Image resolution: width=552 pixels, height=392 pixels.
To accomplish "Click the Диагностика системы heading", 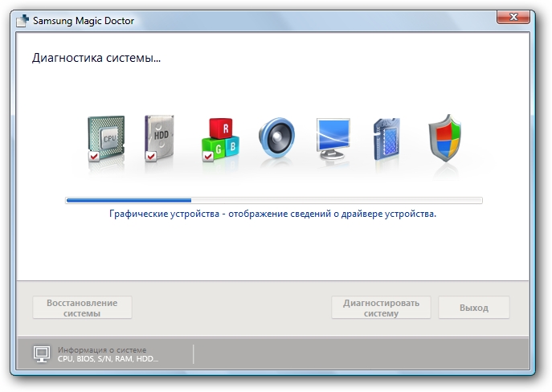I will click(96, 58).
